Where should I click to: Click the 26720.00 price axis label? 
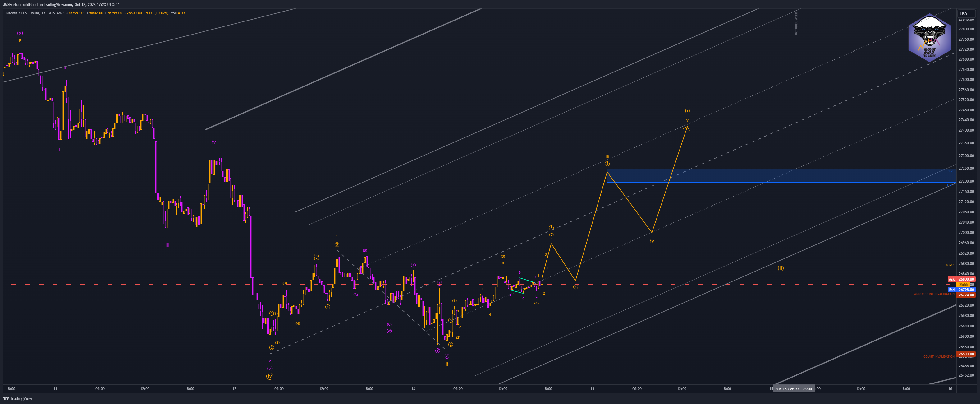(966, 305)
